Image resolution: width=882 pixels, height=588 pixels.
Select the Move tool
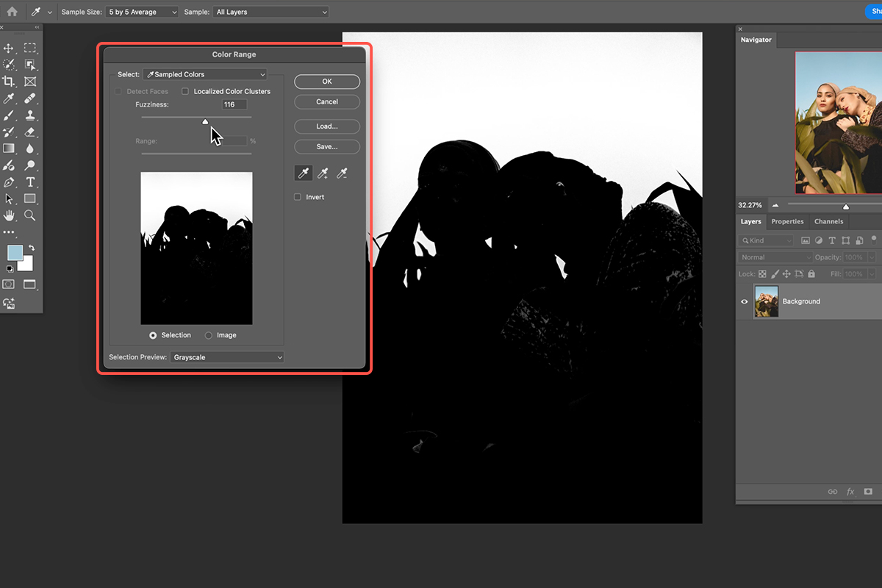click(x=10, y=49)
